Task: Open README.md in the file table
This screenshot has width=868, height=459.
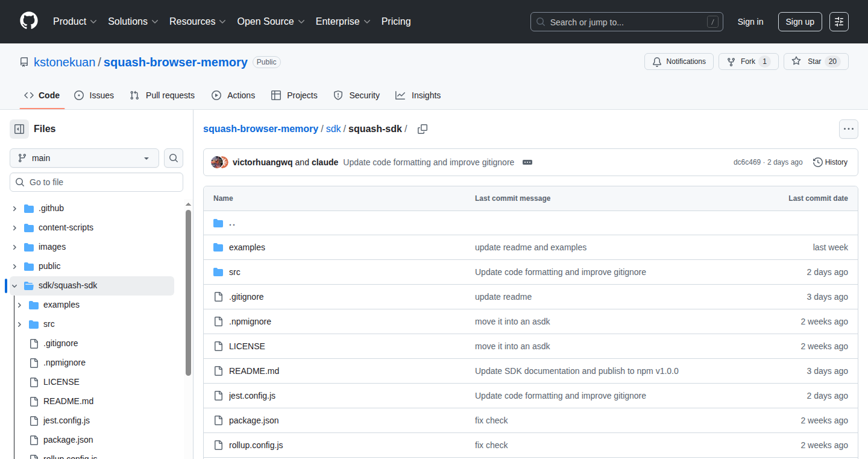Action: pyautogui.click(x=254, y=371)
